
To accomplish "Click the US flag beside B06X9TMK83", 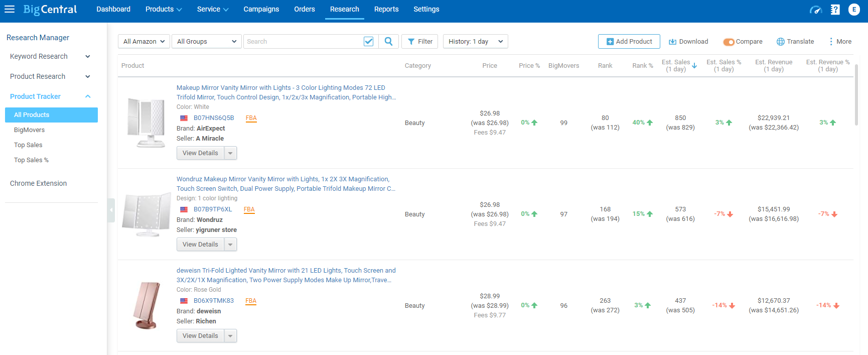I will [x=184, y=301].
